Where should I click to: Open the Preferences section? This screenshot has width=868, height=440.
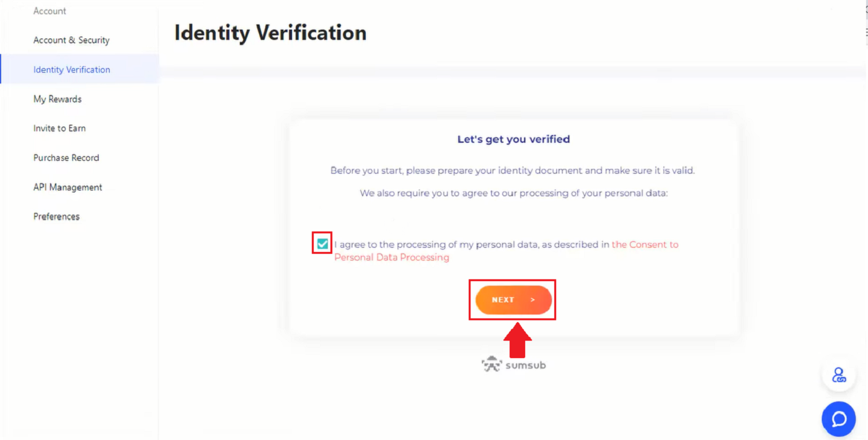click(56, 216)
